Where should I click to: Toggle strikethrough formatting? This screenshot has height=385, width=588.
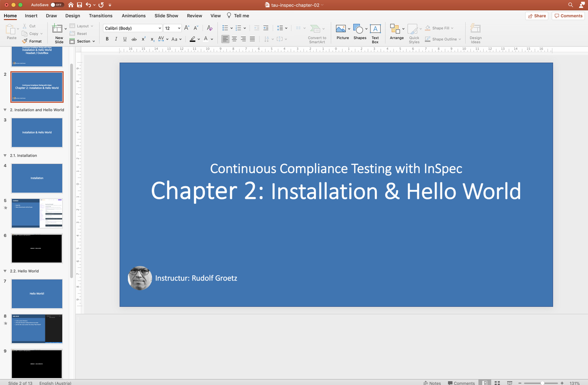coord(134,39)
